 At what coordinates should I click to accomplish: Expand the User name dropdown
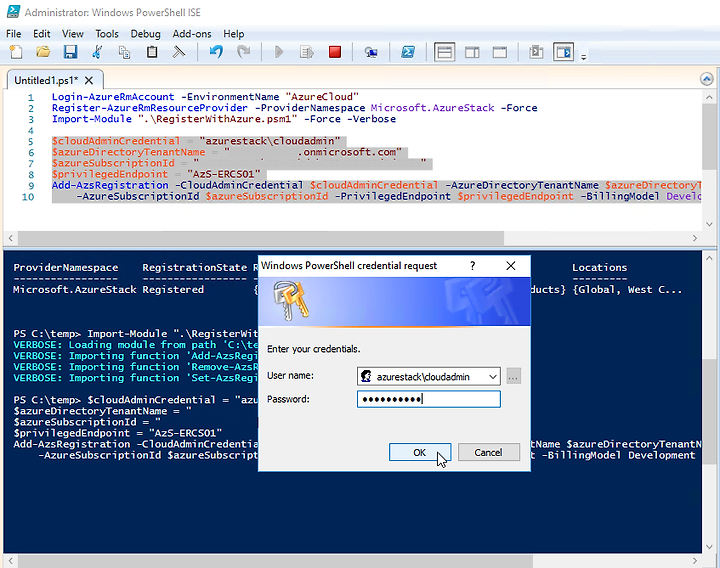493,377
